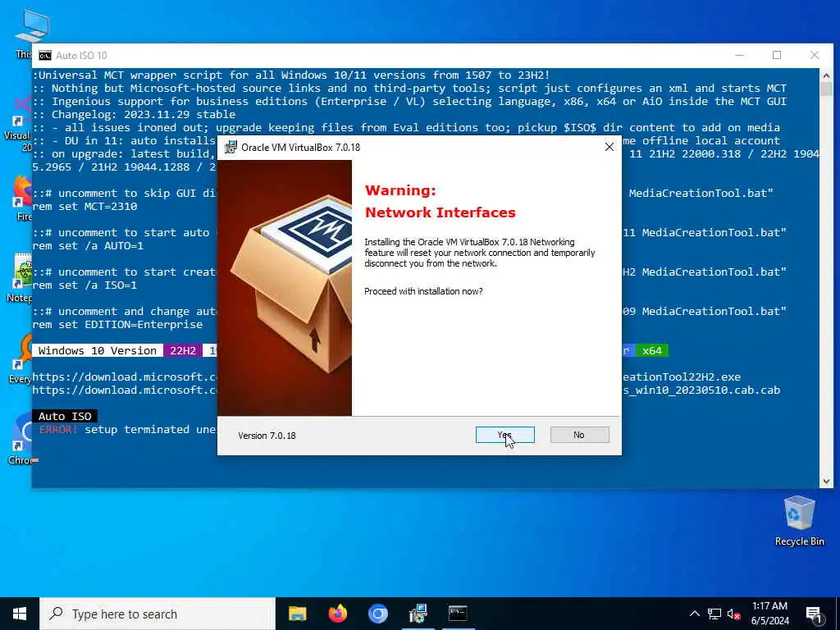
Task: Click the Warning: Network Interfaces heading
Action: [440, 202]
